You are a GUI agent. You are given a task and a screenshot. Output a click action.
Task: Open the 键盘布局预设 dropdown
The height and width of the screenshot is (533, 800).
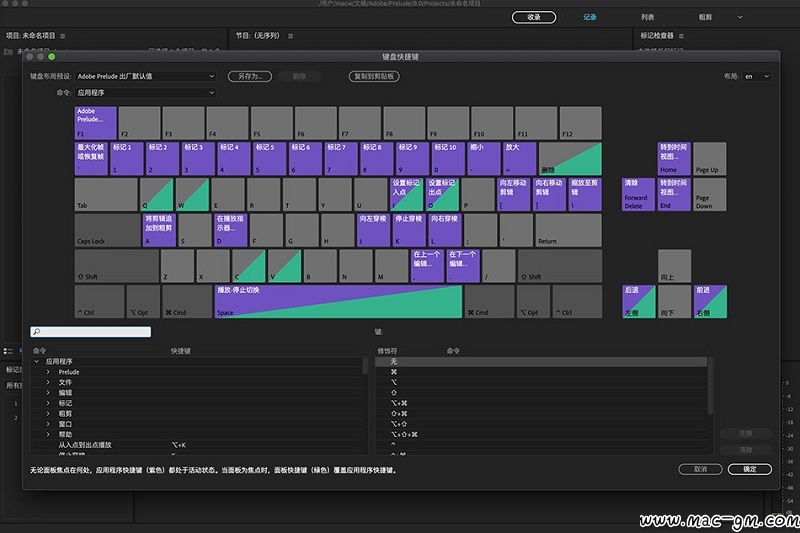tap(145, 77)
